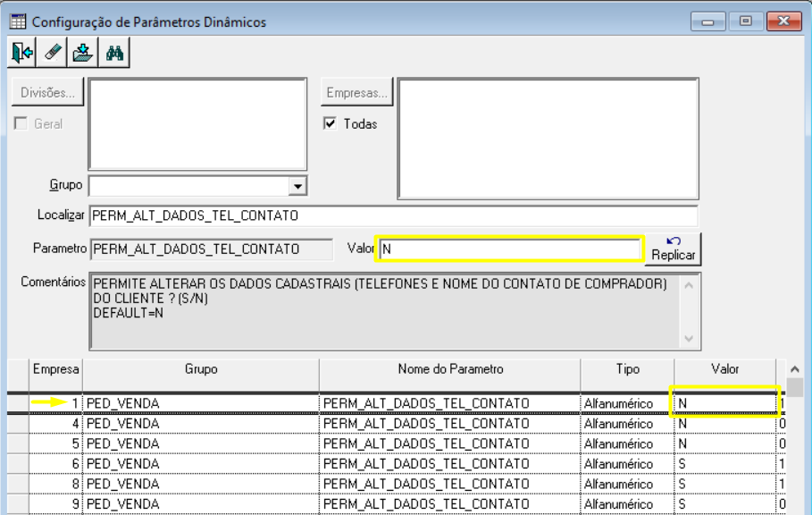Click the Replicar button
This screenshot has width=812, height=515.
674,249
